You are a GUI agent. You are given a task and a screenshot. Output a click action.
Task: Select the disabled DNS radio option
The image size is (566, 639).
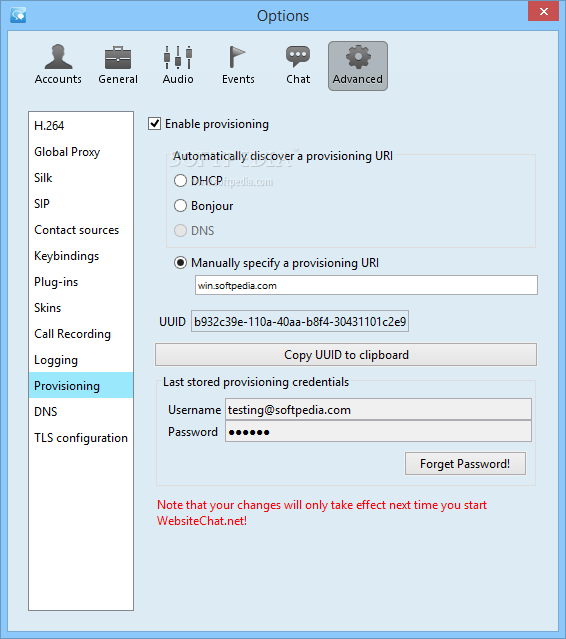(x=180, y=231)
